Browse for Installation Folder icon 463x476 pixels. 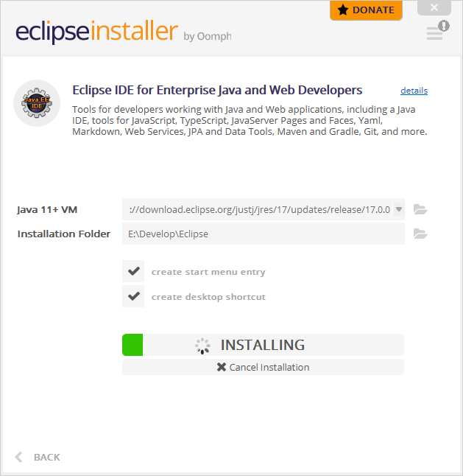[420, 234]
